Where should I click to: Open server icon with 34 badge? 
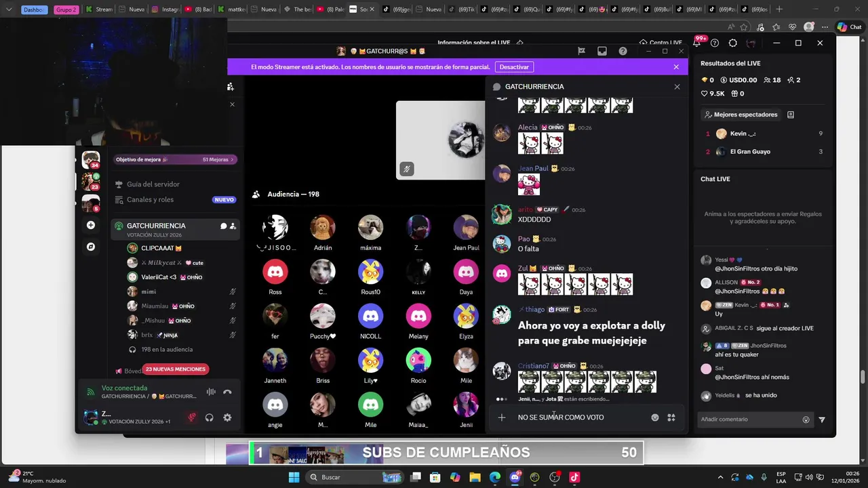(90, 160)
